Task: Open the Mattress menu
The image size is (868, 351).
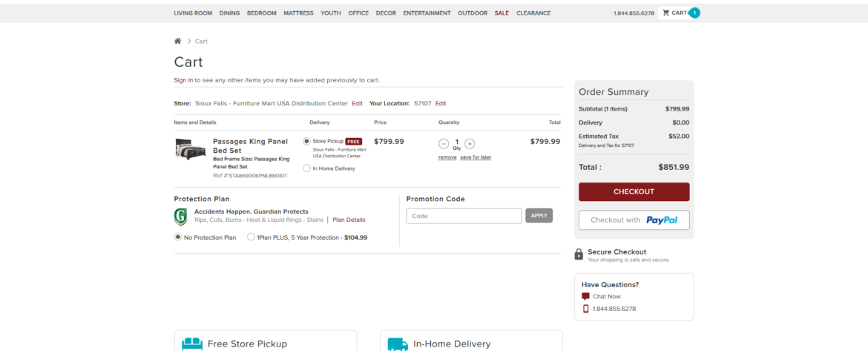Action: click(x=298, y=13)
